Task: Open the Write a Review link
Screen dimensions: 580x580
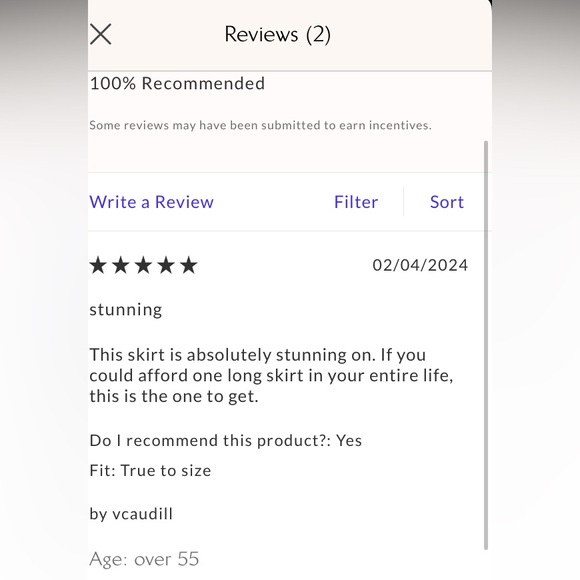Action: coord(152,202)
